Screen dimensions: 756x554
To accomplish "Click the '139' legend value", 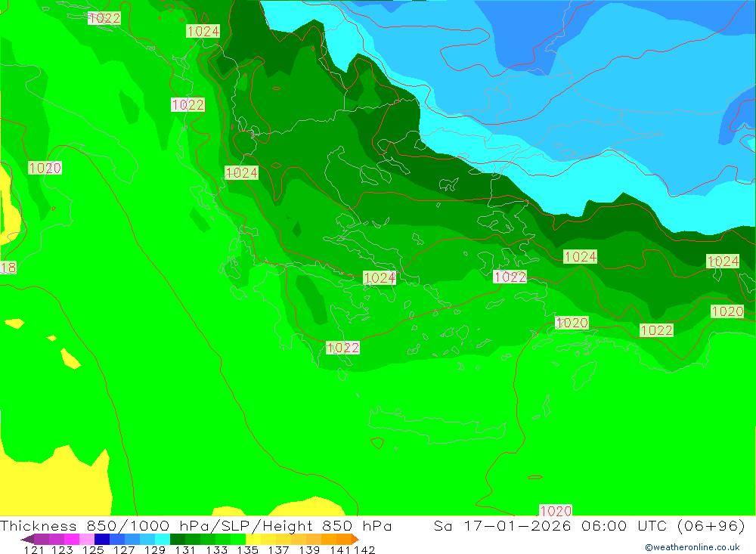I will 309,549.
